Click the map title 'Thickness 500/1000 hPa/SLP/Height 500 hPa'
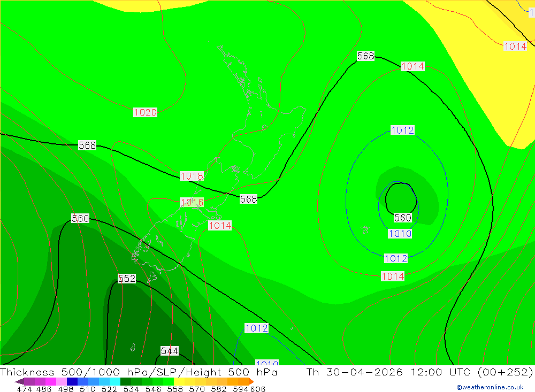The image size is (535, 392). coord(139,372)
